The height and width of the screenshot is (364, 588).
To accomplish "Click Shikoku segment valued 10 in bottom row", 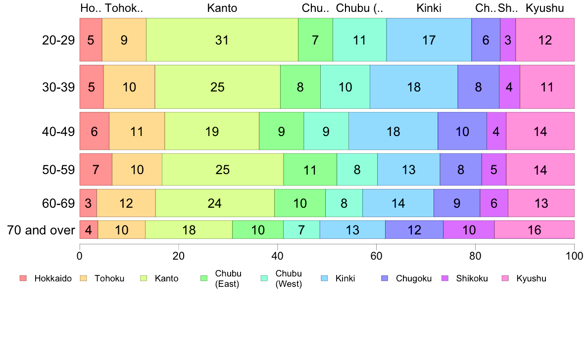I will pyautogui.click(x=469, y=230).
